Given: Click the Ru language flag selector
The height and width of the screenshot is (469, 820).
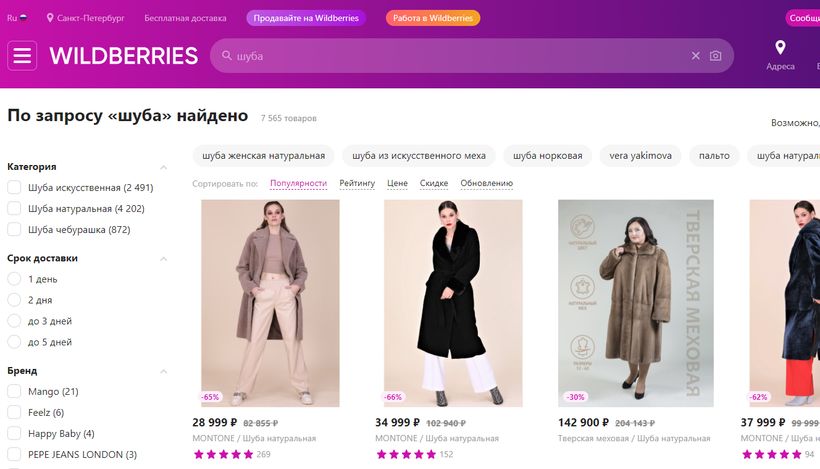Looking at the screenshot, I should 18,18.
